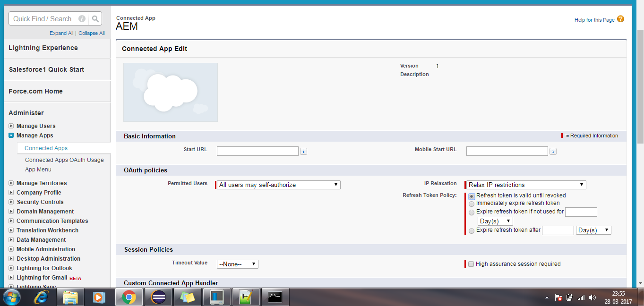Click the connected app cloud logo image
This screenshot has height=306, width=644.
tap(170, 92)
